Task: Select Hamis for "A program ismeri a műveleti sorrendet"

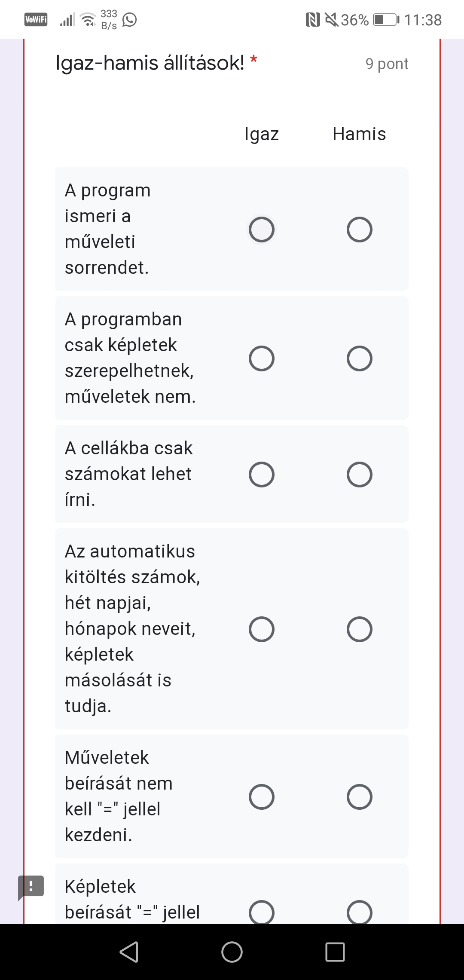Action: pos(360,230)
